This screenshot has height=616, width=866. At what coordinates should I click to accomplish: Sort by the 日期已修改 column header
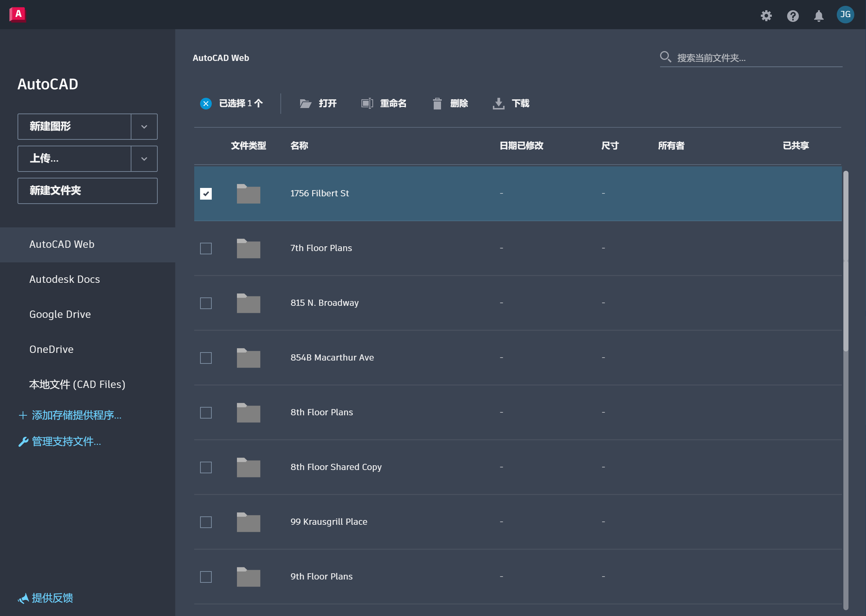pos(521,146)
